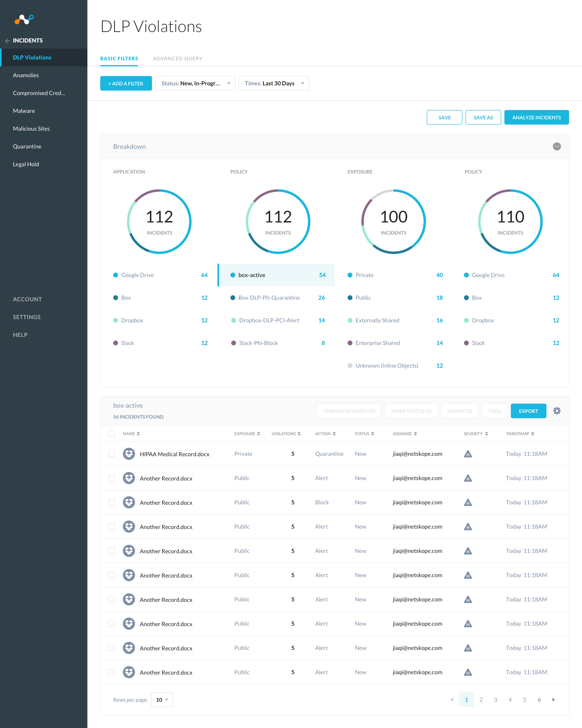The image size is (582, 728).
Task: Open Malware in the sidebar
Action: (x=24, y=111)
